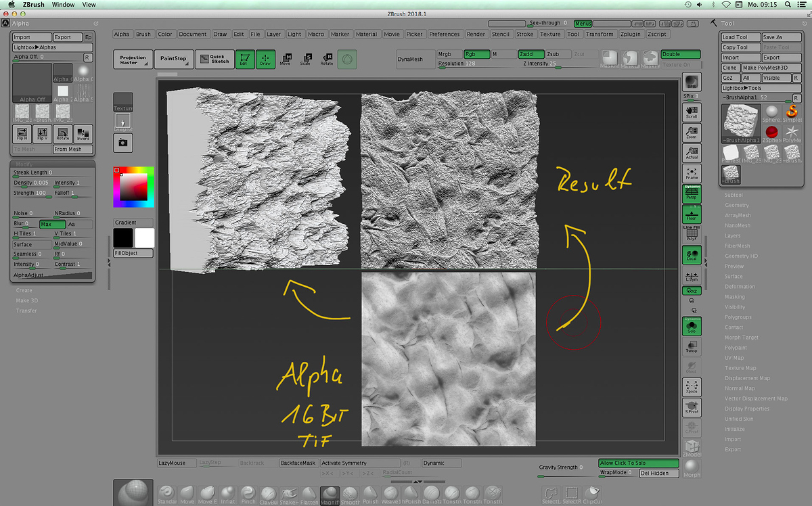The height and width of the screenshot is (506, 812).
Task: Expand the Deformation subpalette
Action: click(x=740, y=287)
